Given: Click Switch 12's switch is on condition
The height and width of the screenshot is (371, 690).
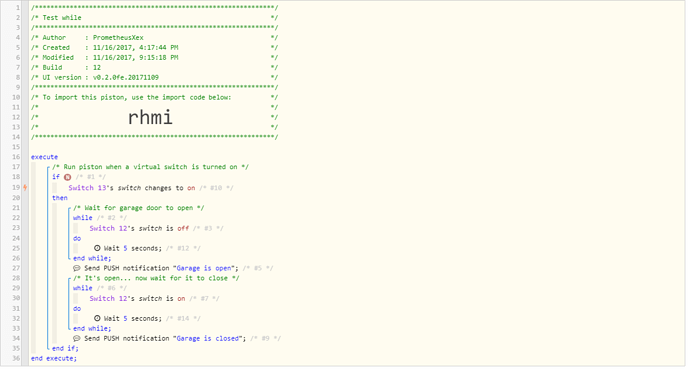Looking at the screenshot, I should pos(137,298).
